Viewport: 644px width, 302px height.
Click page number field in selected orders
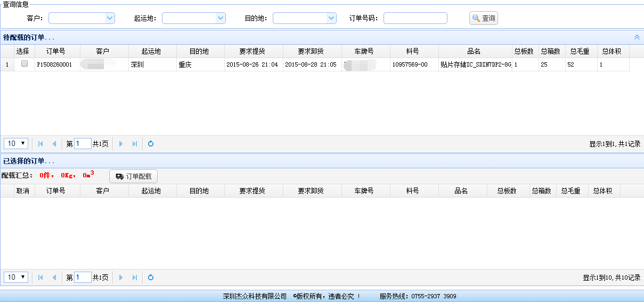pyautogui.click(x=83, y=277)
